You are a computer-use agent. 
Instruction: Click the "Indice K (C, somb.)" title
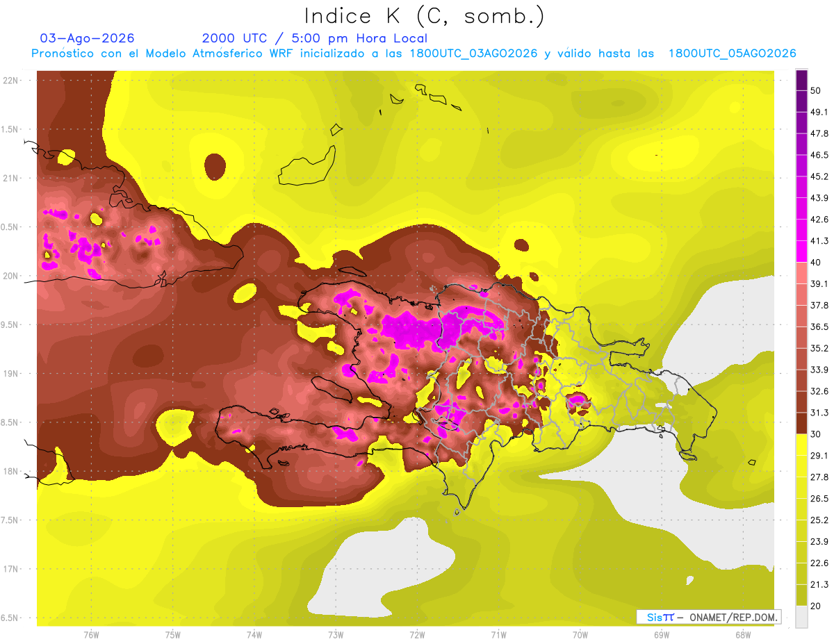click(x=425, y=17)
